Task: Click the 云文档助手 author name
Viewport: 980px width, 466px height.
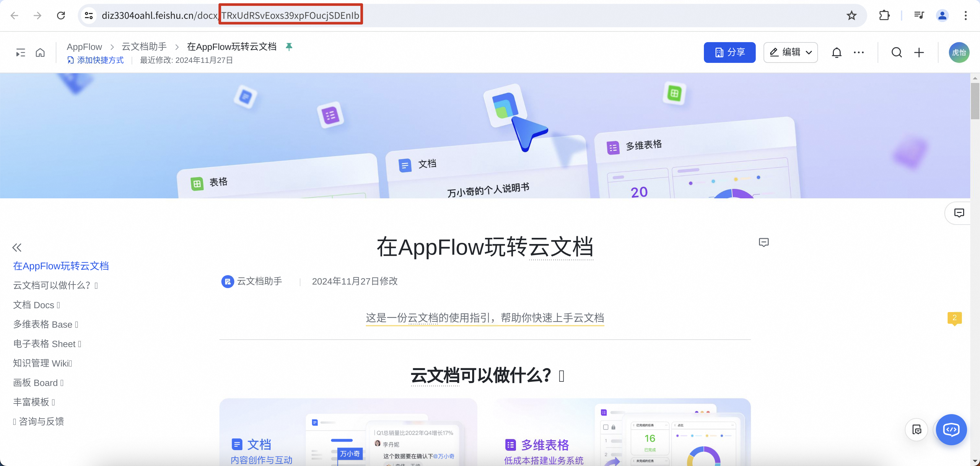Action: tap(260, 281)
